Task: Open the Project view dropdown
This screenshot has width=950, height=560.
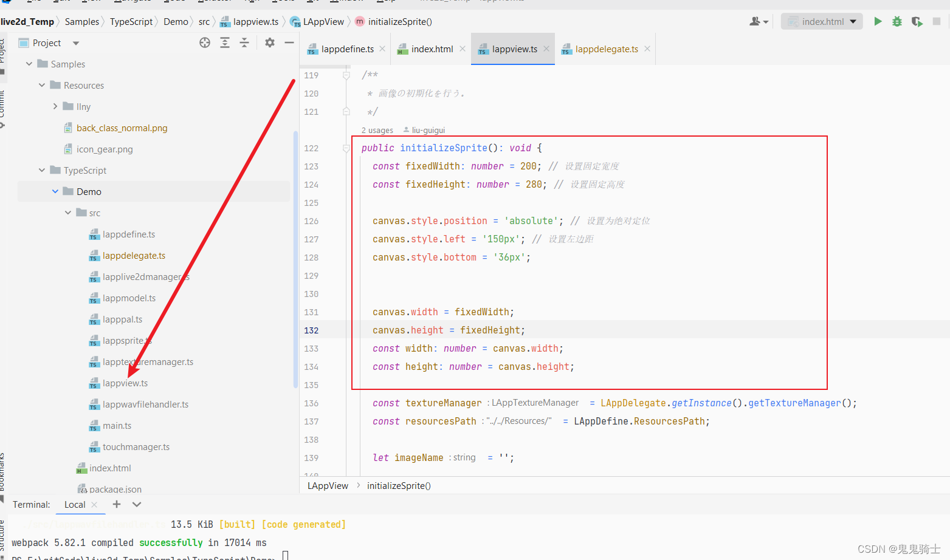Action: tap(76, 43)
